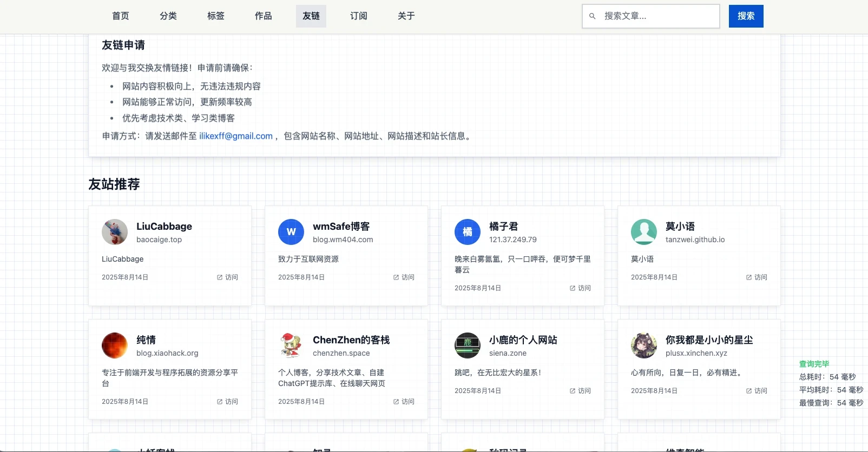Click LiuCabbage avatar image

115,232
